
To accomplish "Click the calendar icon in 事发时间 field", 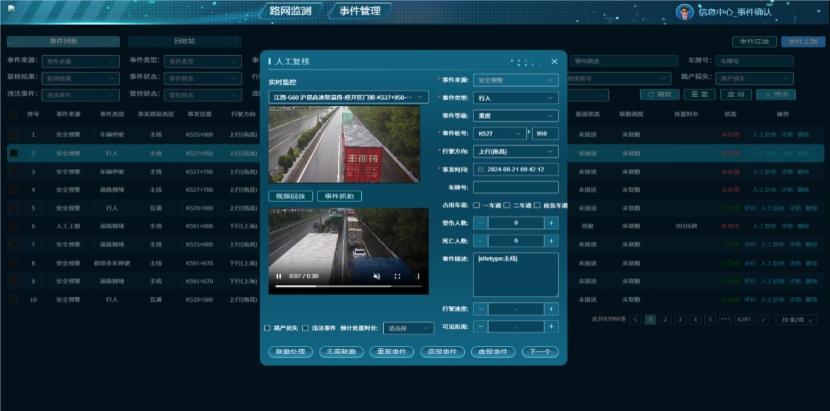I will 480,169.
